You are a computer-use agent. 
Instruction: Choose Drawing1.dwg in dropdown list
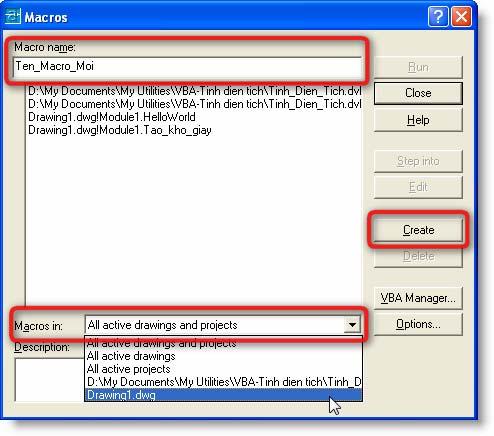(x=223, y=395)
